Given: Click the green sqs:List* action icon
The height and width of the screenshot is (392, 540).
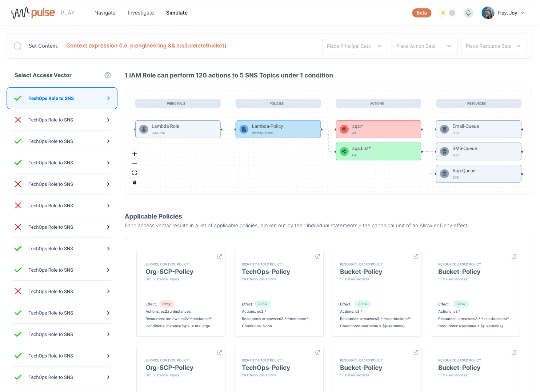Looking at the screenshot, I should (x=344, y=151).
